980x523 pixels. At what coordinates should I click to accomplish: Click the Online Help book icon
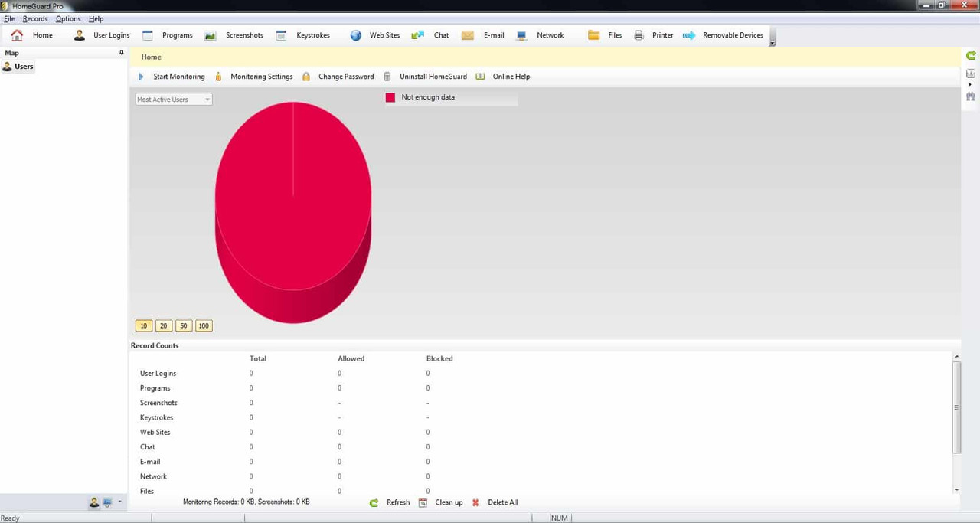480,77
